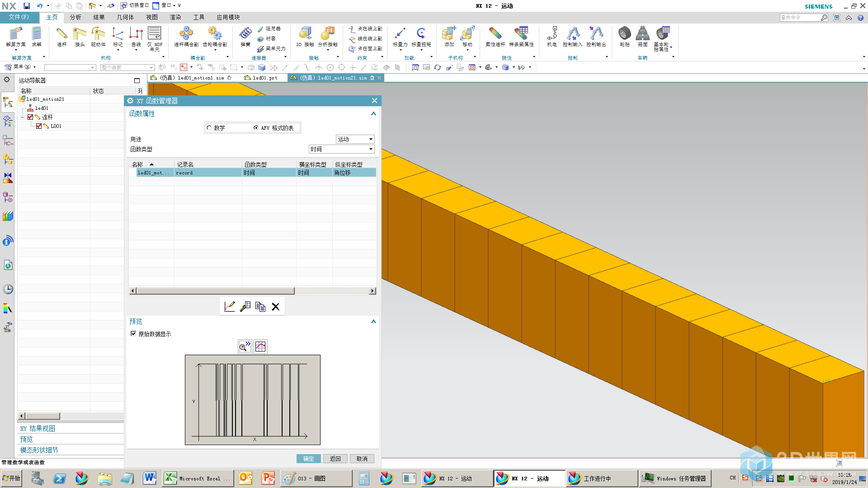This screenshot has height=488, width=868.
Task: Open the 解算方案 (Solution) tool
Action: coord(16,36)
